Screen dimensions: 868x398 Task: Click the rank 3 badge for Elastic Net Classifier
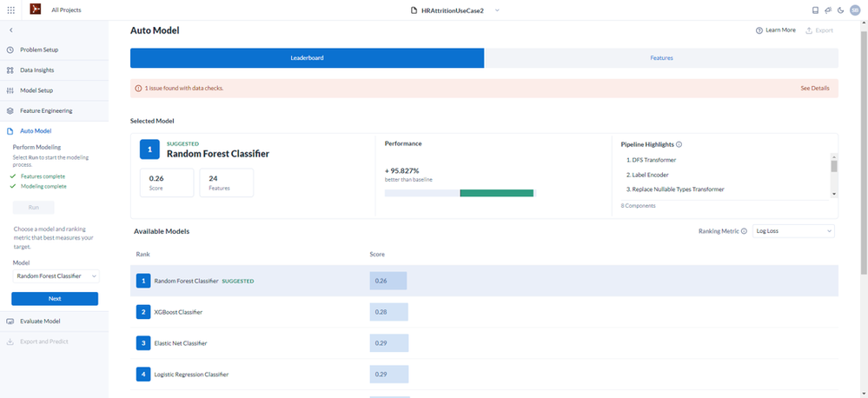tap(143, 343)
